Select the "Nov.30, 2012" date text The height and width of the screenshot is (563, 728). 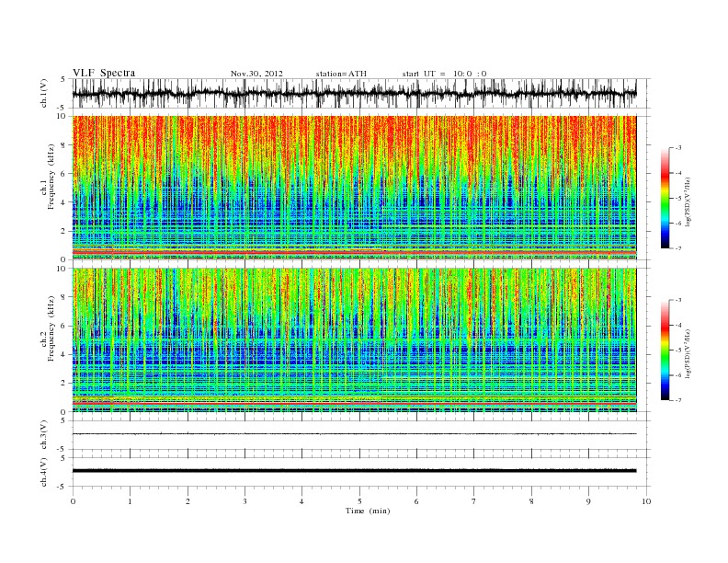256,74
